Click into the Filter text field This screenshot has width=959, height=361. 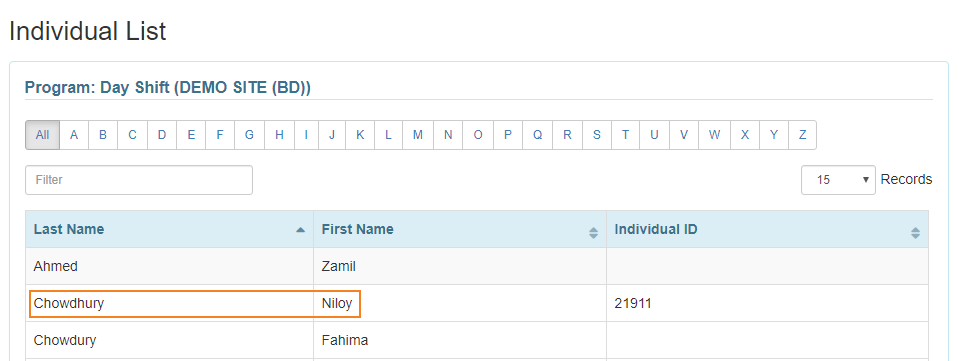[139, 180]
